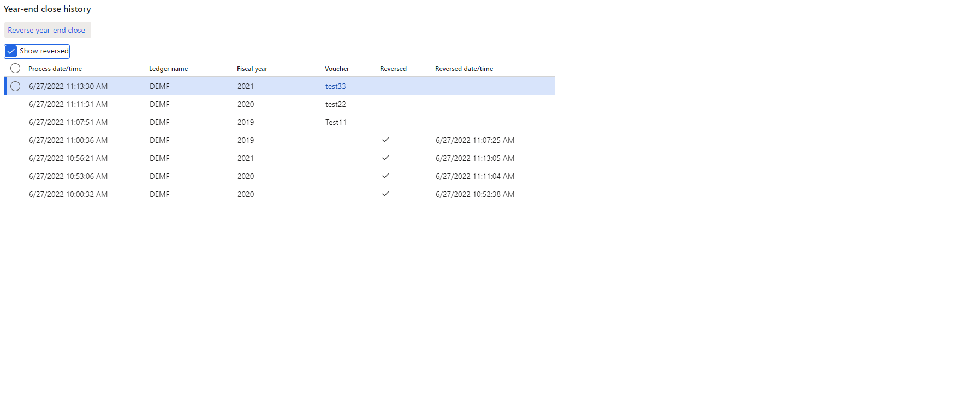This screenshot has height=396, width=980.
Task: Toggle the select-all radio in header row
Action: (x=15, y=68)
